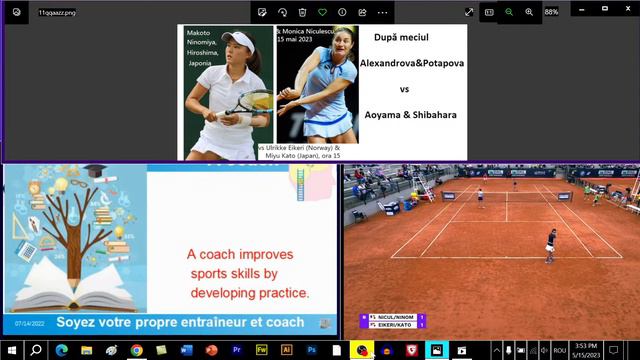Open Adobe Fireworks from taskbar
Image resolution: width=640 pixels, height=360 pixels.
click(262, 350)
